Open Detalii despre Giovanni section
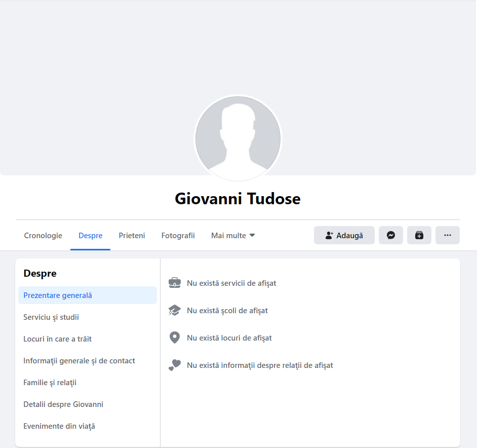The width and height of the screenshot is (477, 448). [x=88, y=404]
